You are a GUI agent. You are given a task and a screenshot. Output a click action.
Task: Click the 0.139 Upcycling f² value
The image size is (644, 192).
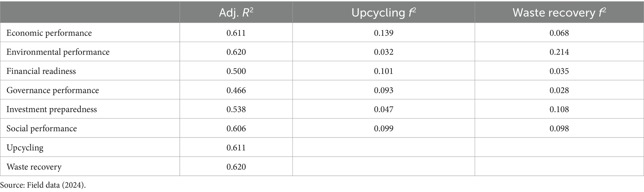click(384, 33)
